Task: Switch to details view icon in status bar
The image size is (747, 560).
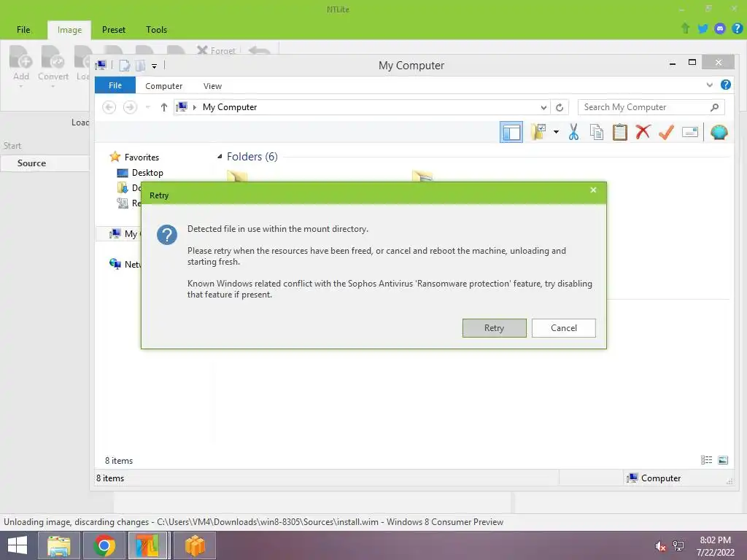Action: [706, 460]
